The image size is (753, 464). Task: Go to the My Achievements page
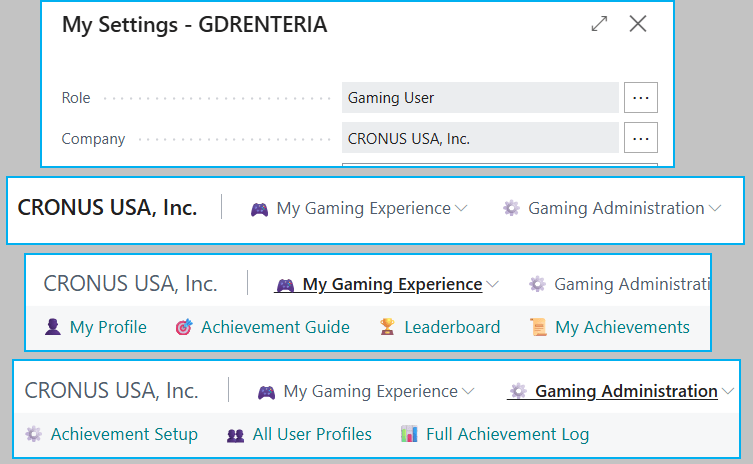(622, 327)
